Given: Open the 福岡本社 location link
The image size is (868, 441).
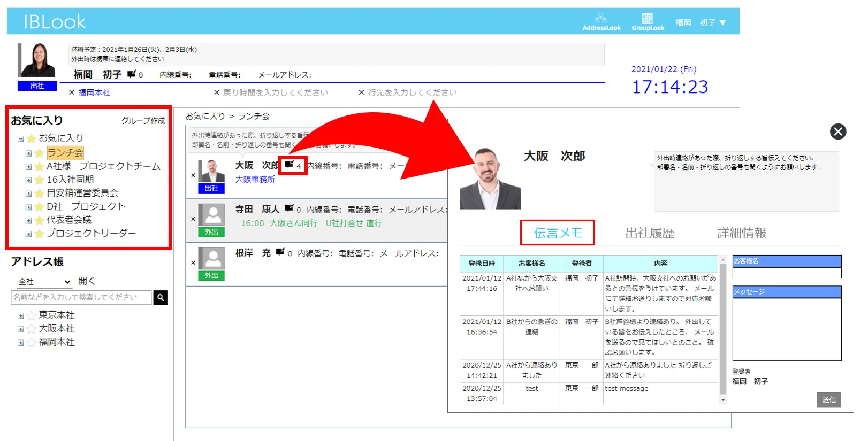Looking at the screenshot, I should pos(94,92).
